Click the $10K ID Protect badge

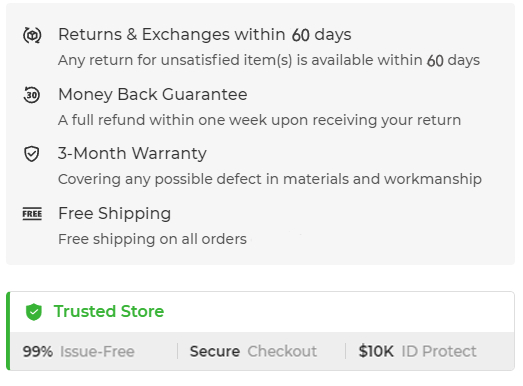coord(418,351)
